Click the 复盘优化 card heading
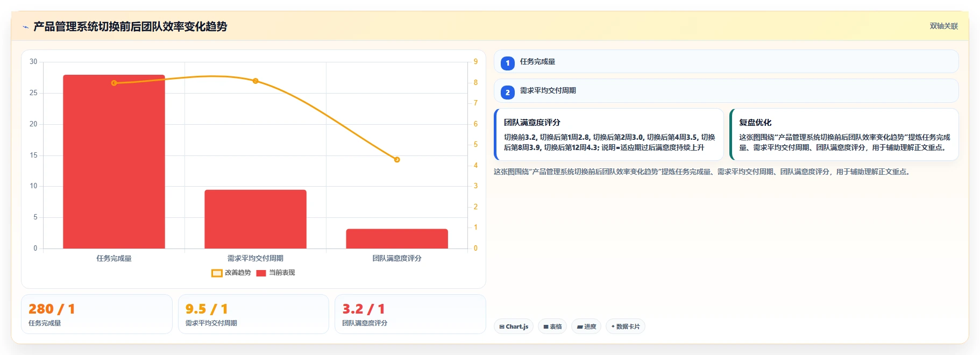 point(755,123)
